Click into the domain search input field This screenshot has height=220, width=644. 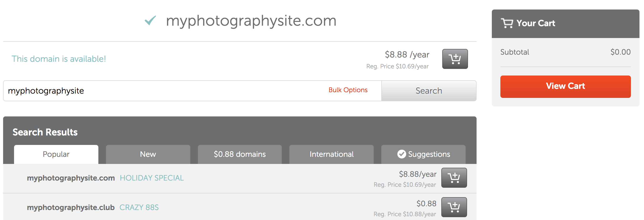click(x=162, y=91)
